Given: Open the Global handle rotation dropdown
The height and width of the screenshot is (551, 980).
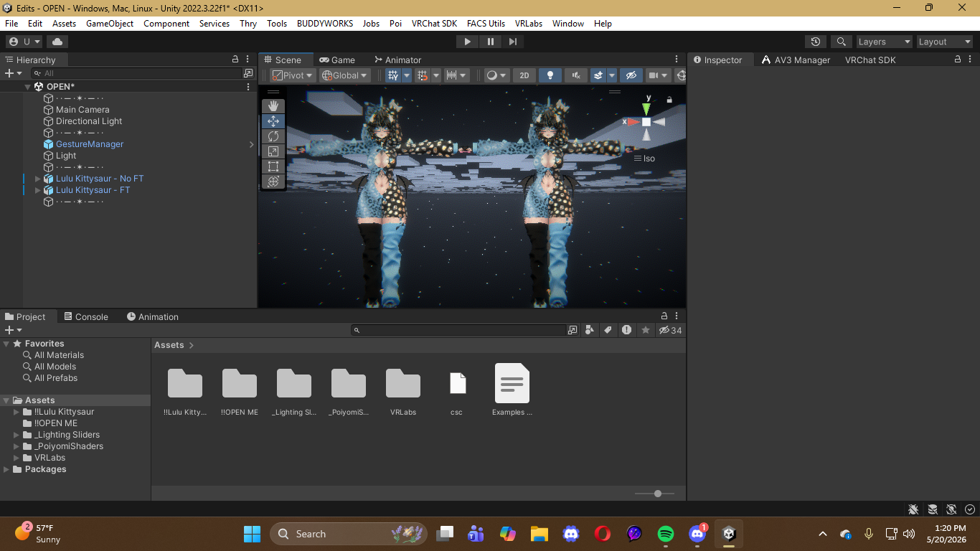Looking at the screenshot, I should pos(344,75).
